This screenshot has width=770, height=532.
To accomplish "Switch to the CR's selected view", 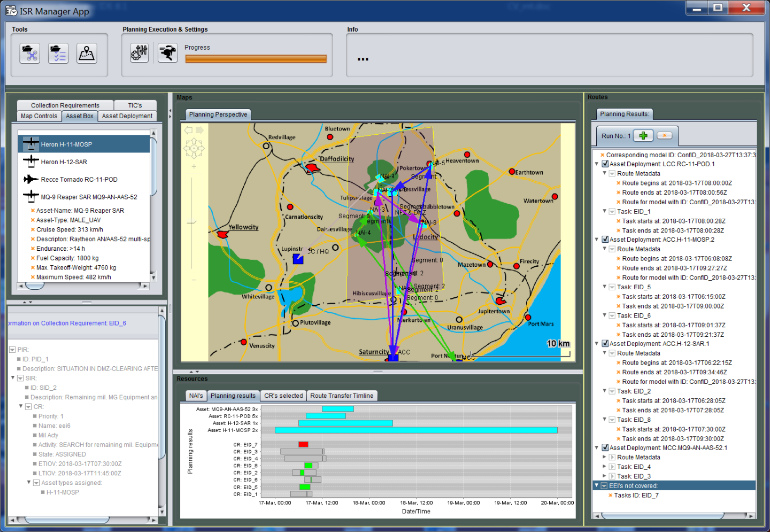I will [283, 396].
